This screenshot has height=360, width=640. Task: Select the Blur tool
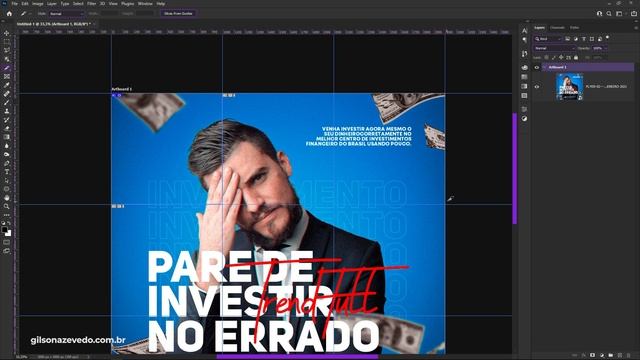pos(7,146)
